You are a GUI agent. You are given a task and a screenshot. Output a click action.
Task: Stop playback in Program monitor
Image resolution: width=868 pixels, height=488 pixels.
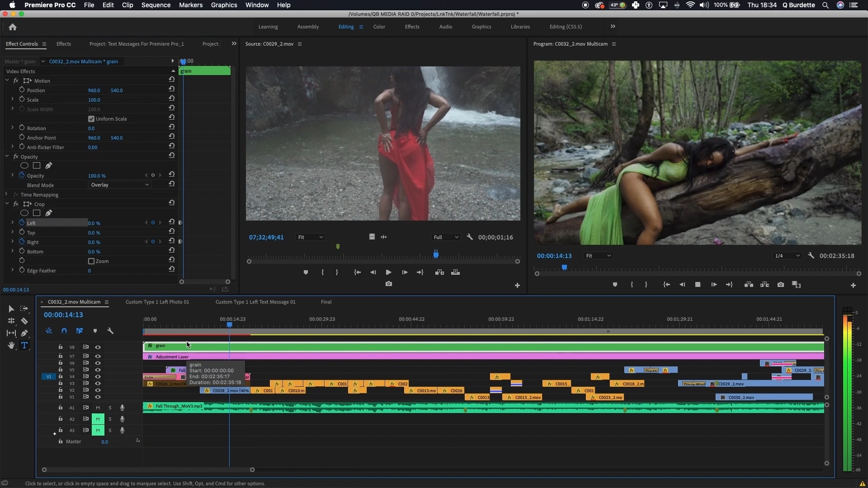[x=698, y=285]
